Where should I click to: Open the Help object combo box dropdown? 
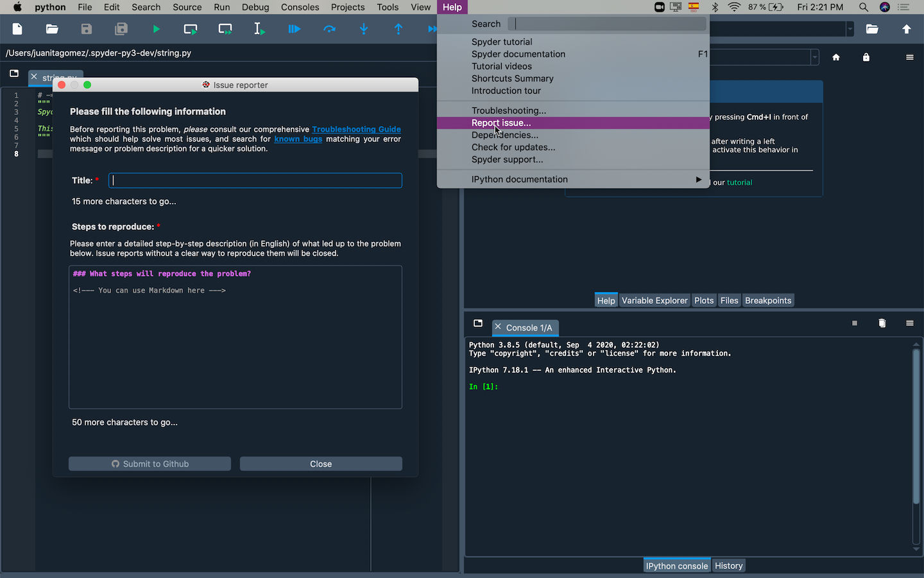pos(815,57)
